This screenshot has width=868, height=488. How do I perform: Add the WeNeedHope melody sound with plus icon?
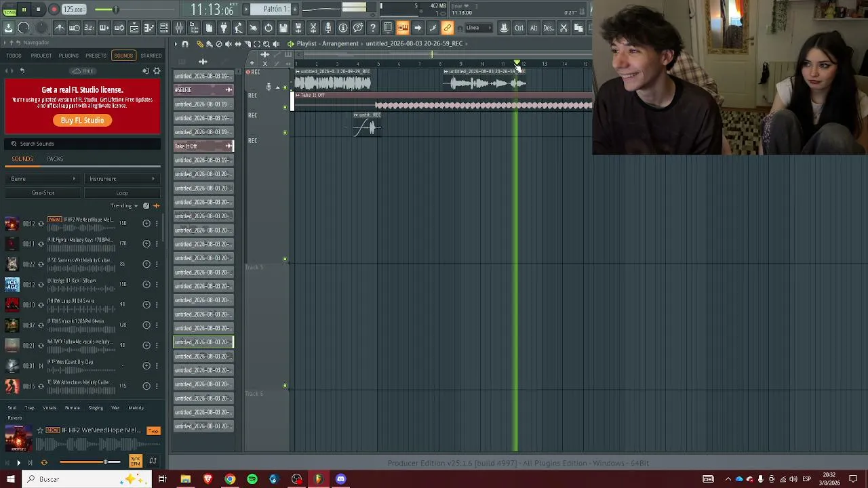[x=146, y=224]
